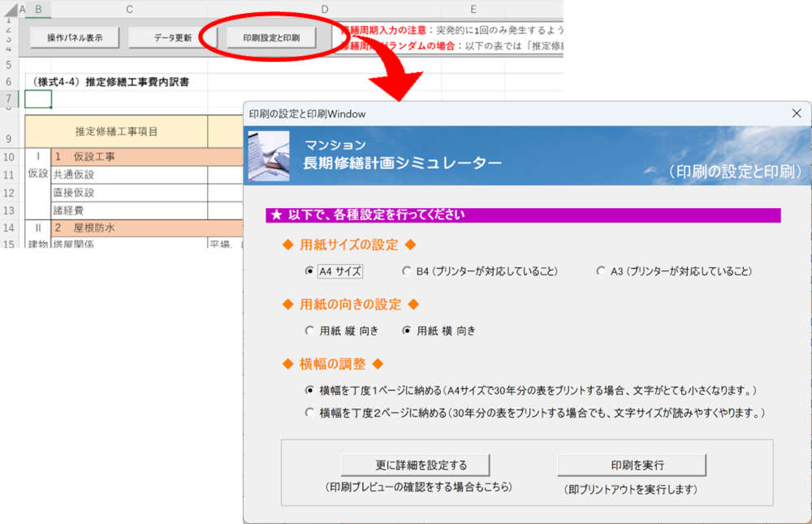Click the select-all corner of the spreadsheet
Image resolution: width=812 pixels, height=524 pixels.
point(7,10)
